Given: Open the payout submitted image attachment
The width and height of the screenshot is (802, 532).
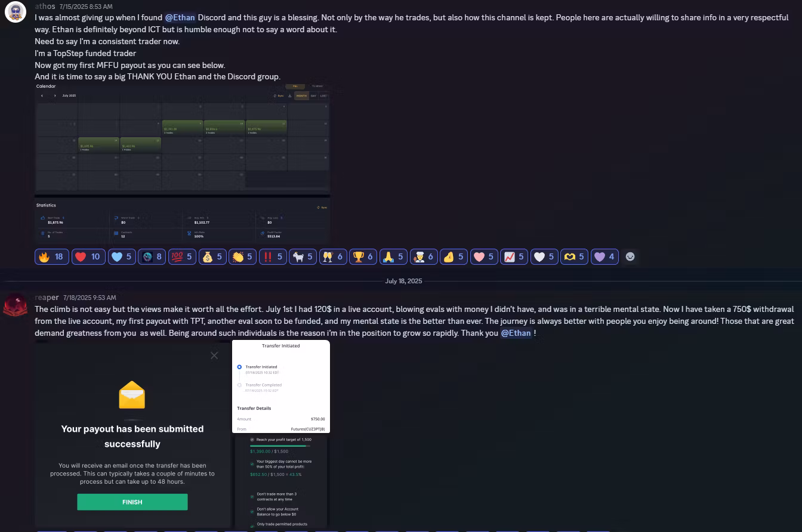Looking at the screenshot, I should (132, 434).
